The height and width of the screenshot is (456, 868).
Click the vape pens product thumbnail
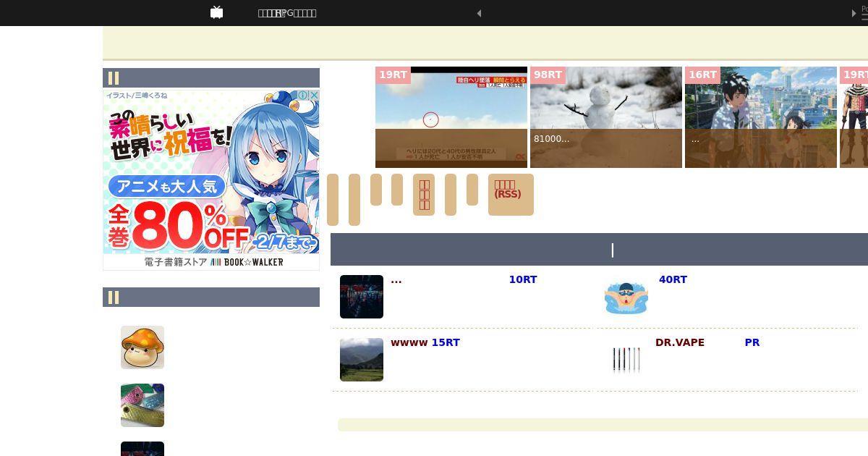click(x=626, y=360)
